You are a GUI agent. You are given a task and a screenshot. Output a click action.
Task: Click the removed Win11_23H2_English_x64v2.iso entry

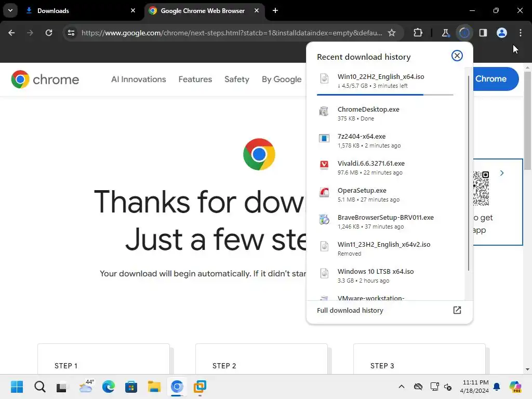pyautogui.click(x=385, y=249)
